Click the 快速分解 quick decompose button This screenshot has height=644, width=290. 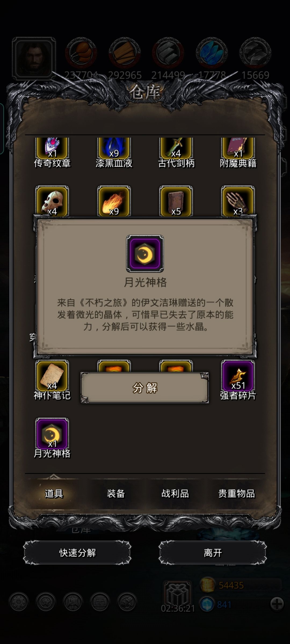point(77,553)
